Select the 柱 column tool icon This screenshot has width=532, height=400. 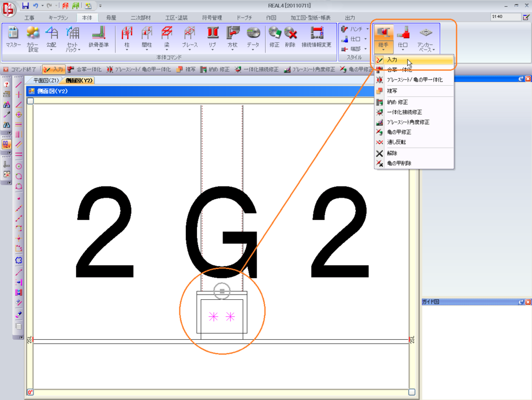[x=127, y=33]
